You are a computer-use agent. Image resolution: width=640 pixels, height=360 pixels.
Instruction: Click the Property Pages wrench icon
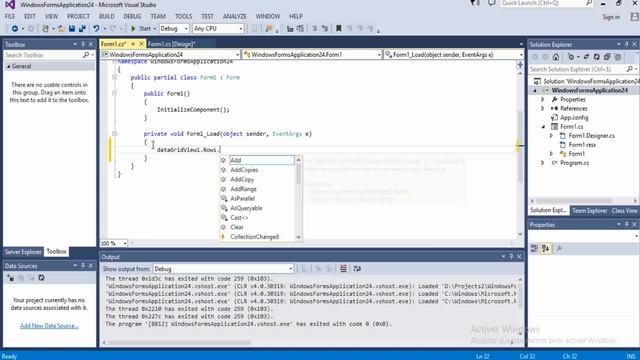coord(559,249)
